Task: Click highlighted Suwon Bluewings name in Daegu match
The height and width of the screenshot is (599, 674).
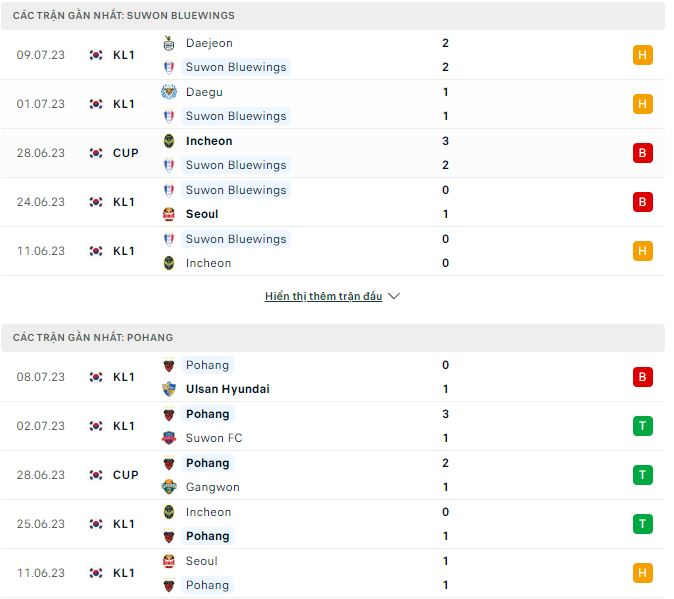Action: point(236,116)
